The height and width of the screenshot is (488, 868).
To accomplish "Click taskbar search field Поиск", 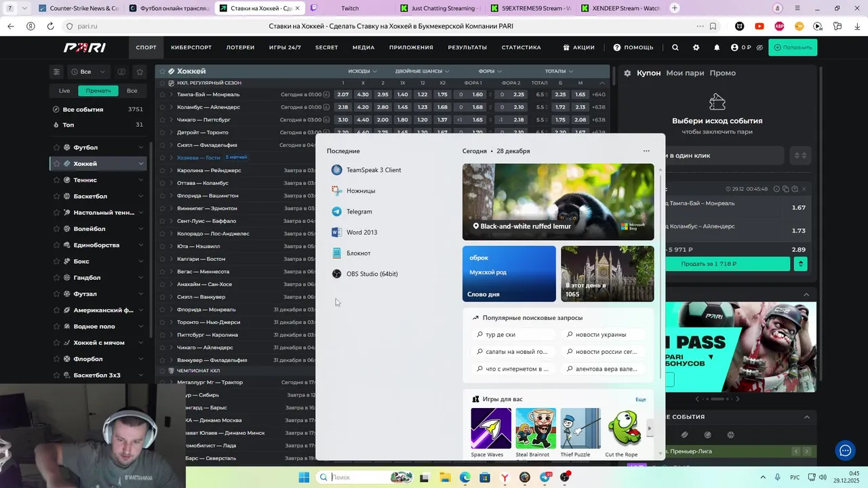I will pos(365,477).
